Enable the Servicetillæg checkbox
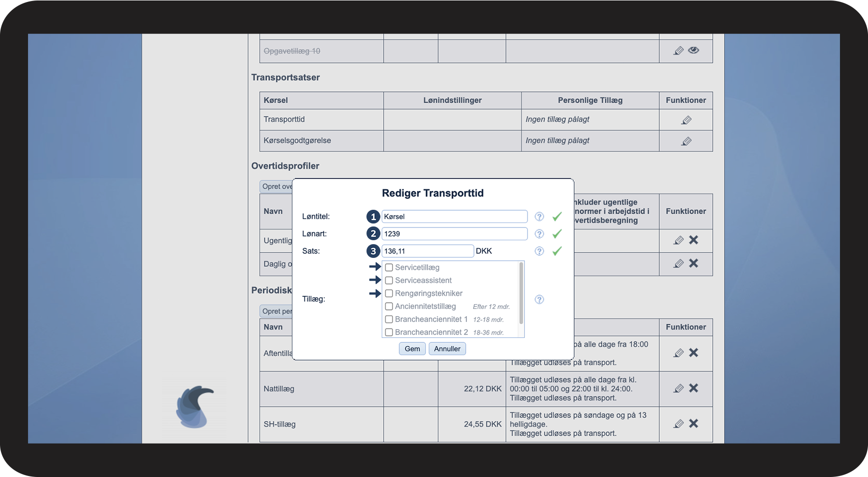Image resolution: width=868 pixels, height=477 pixels. 389,268
